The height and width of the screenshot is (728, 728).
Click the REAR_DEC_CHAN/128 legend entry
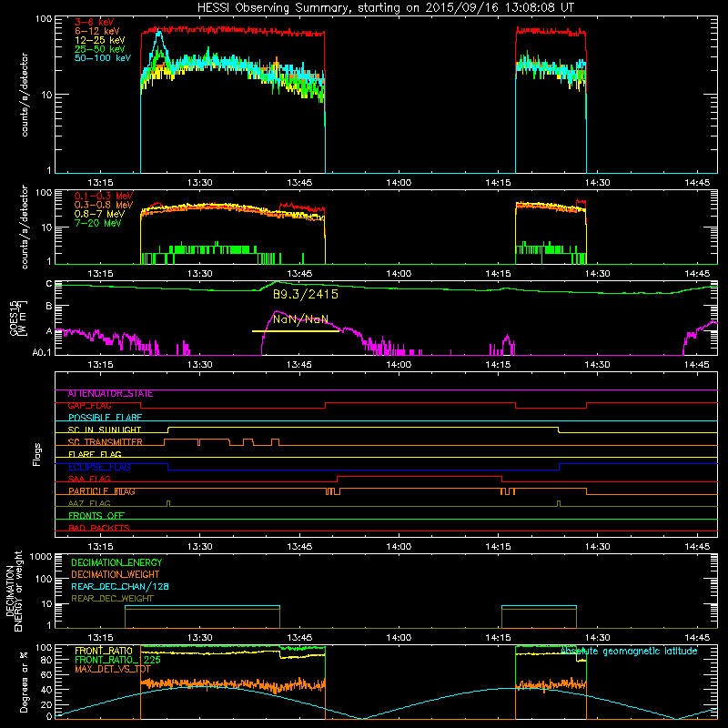120,587
